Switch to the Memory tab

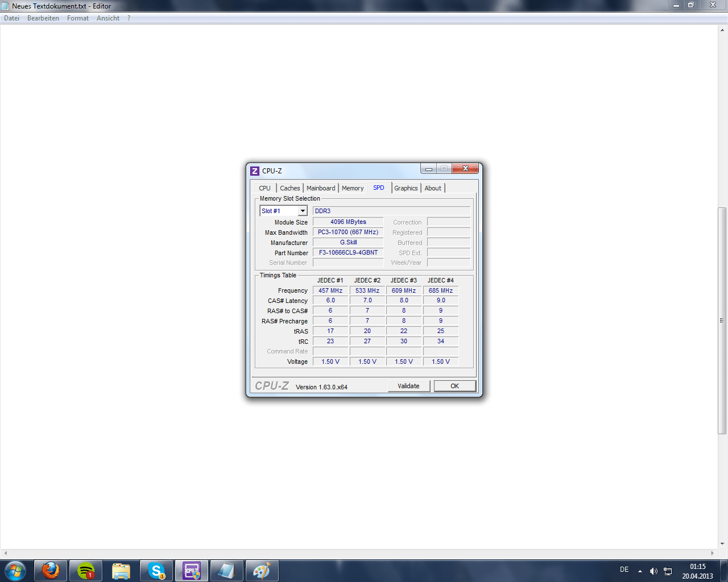click(x=353, y=188)
